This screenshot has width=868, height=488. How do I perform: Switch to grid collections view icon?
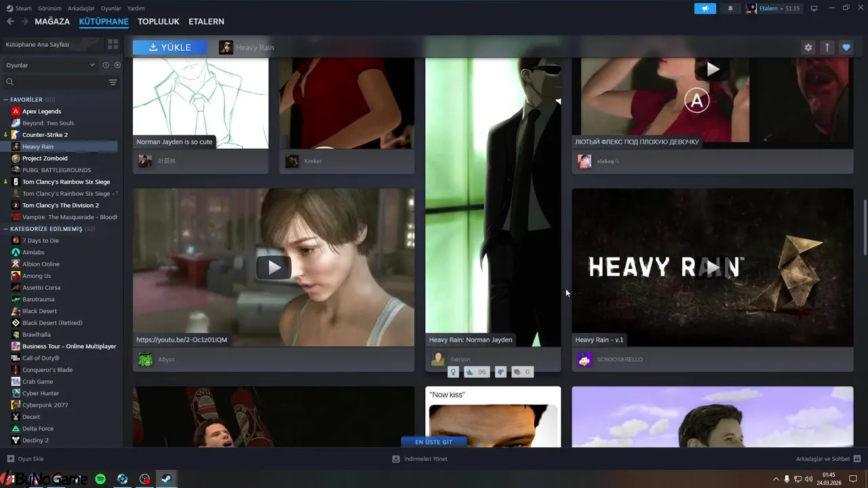click(113, 44)
